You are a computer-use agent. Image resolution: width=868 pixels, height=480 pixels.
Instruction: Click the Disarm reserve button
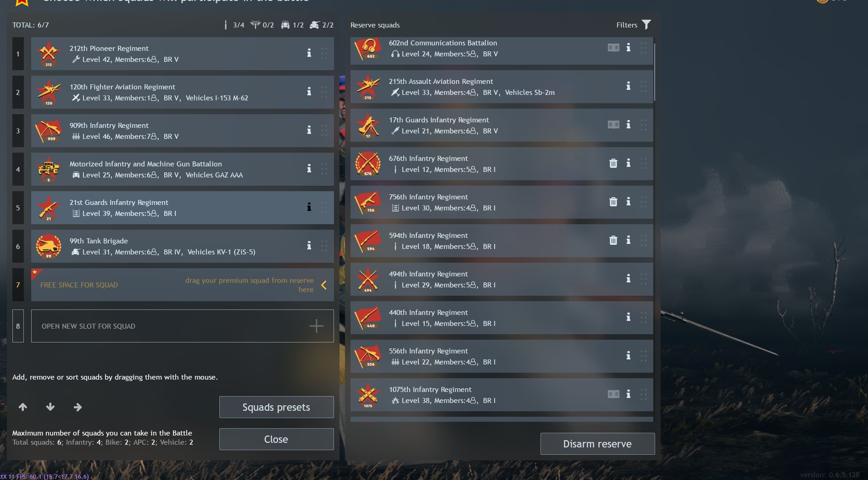click(x=597, y=444)
